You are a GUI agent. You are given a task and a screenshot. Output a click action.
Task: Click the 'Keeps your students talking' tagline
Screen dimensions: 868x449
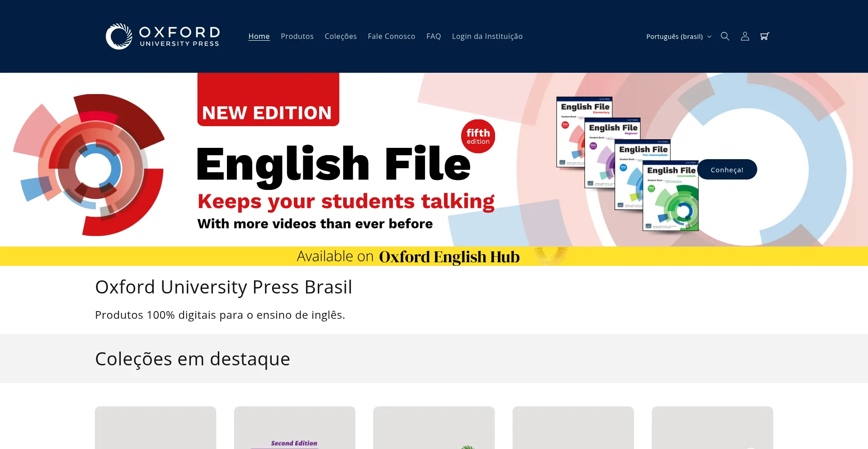click(x=346, y=202)
